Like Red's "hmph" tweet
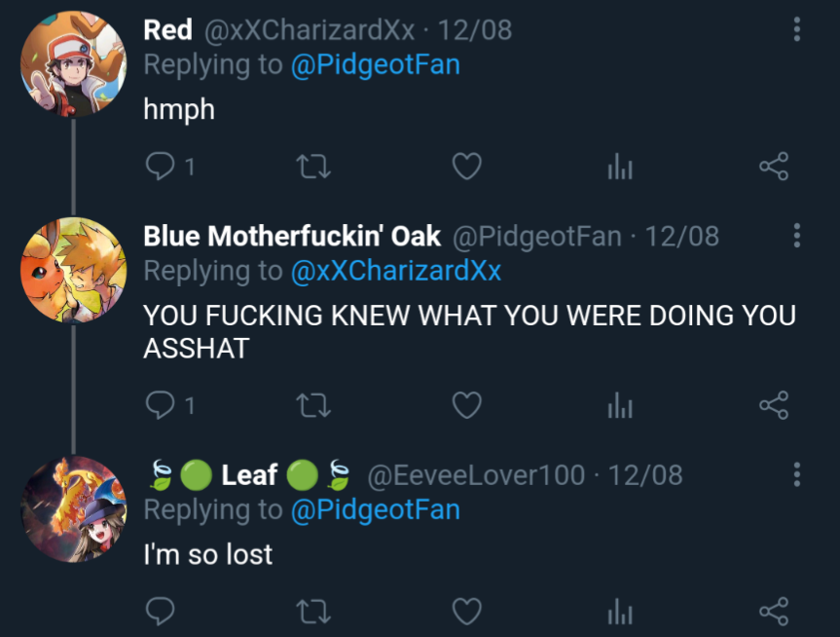 click(x=467, y=167)
